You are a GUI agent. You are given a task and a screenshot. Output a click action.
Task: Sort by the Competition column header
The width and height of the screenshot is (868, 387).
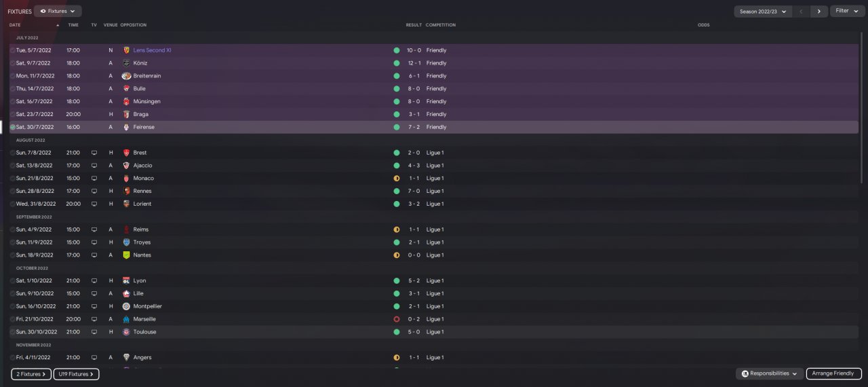(441, 25)
